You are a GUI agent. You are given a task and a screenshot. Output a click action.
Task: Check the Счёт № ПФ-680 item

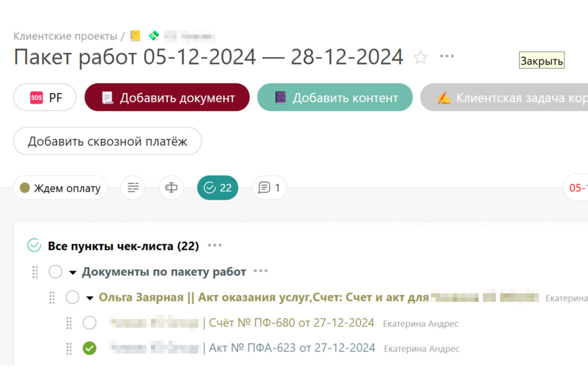pos(89,322)
